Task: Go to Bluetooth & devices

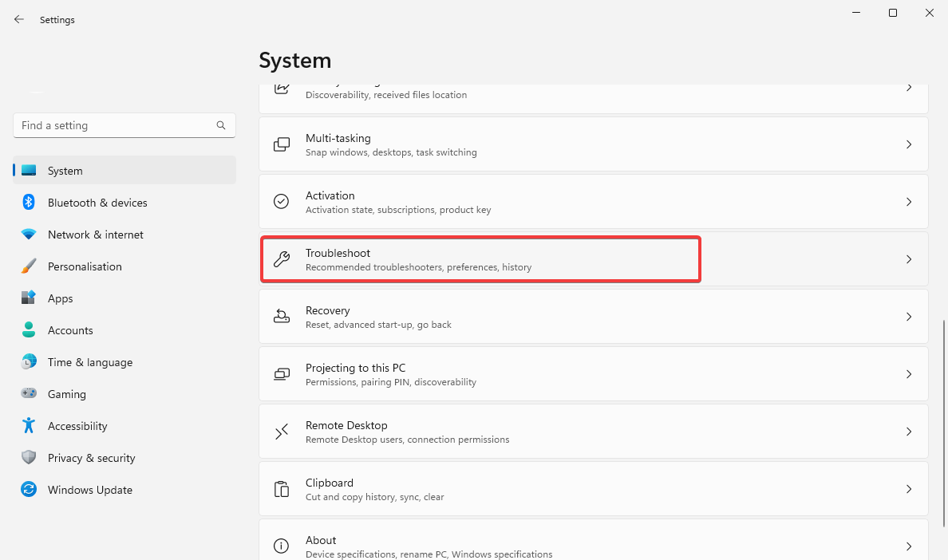Action: tap(124, 203)
